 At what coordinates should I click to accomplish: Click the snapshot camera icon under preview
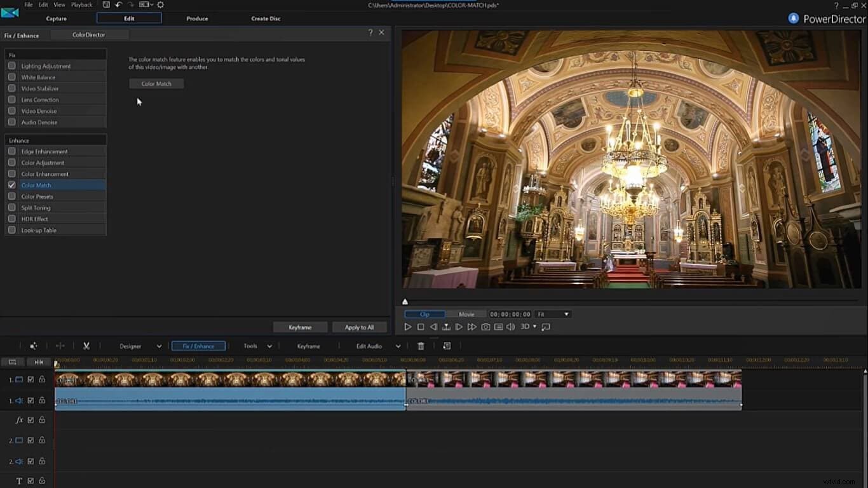[x=485, y=327]
